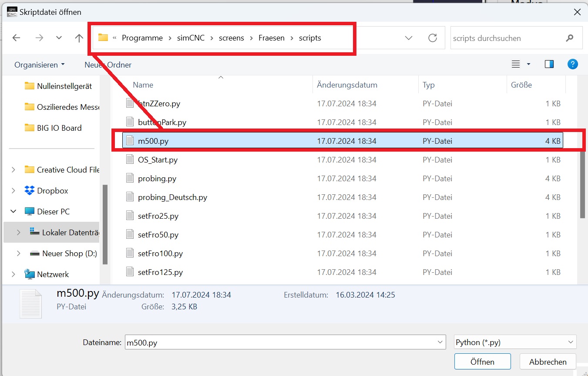Collapse the Dieser PC tree node
588x376 pixels.
[x=13, y=211]
